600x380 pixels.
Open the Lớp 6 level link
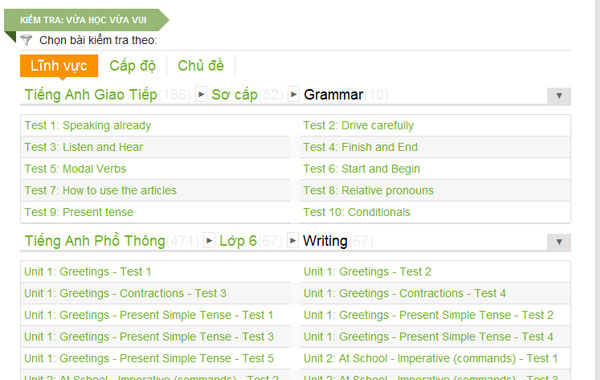[238, 241]
